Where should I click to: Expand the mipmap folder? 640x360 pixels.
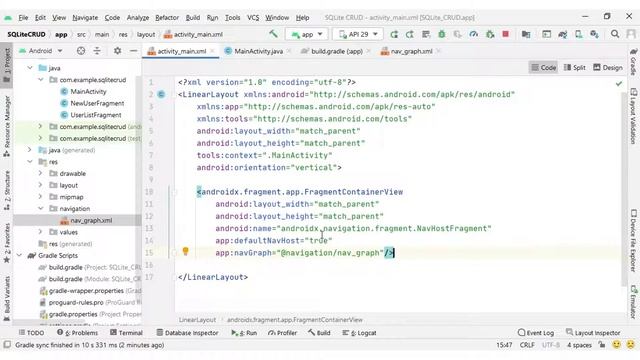click(x=40, y=197)
